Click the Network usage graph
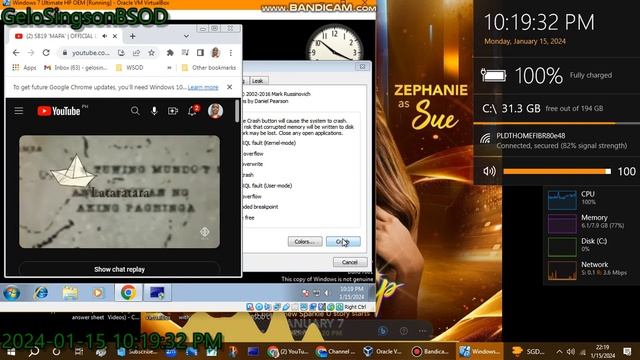Screen dimensions: 640x360 coord(562,270)
